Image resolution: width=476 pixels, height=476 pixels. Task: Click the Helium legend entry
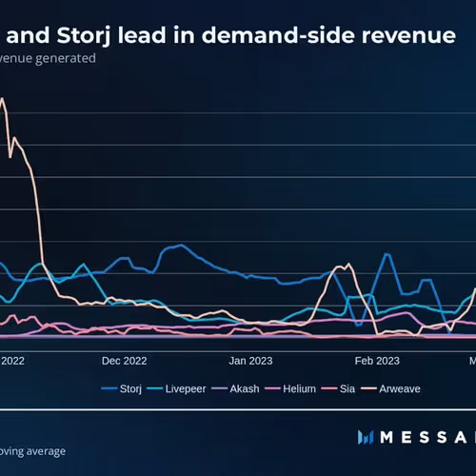290,389
